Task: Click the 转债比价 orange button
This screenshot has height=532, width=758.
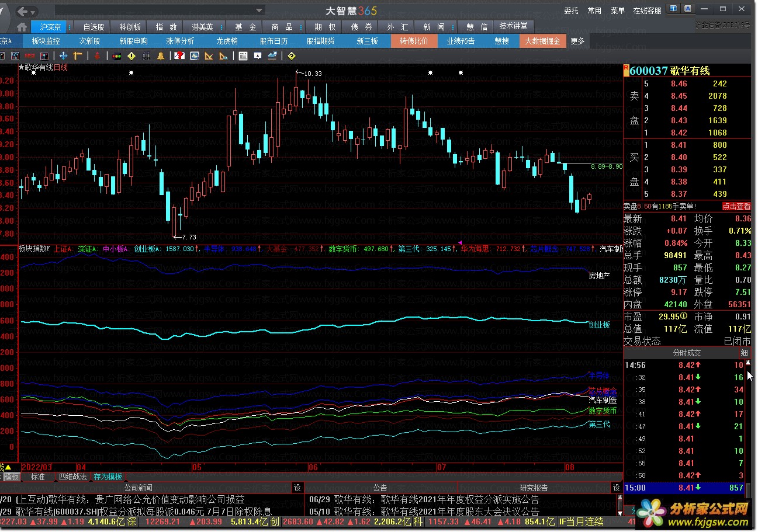Action: (x=414, y=41)
